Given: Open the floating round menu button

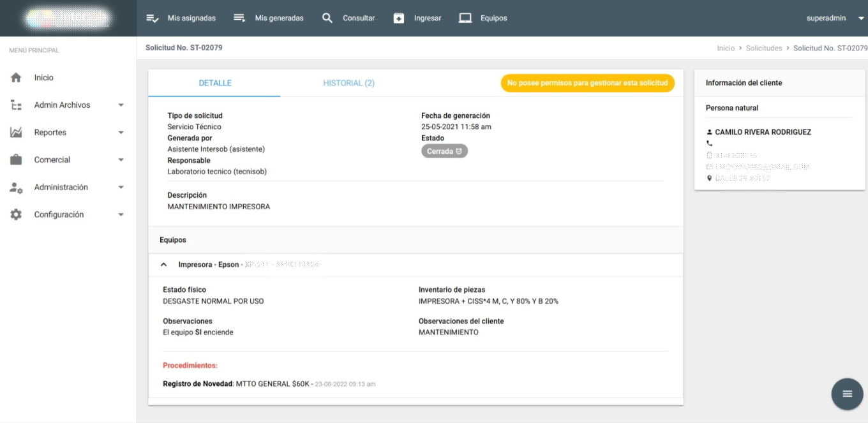Looking at the screenshot, I should coord(847,394).
